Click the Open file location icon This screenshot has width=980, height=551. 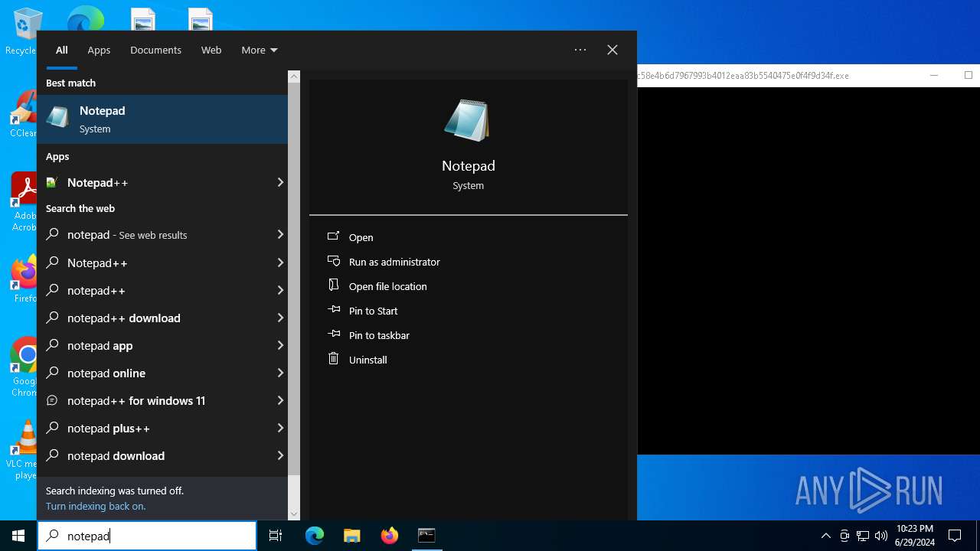click(333, 285)
